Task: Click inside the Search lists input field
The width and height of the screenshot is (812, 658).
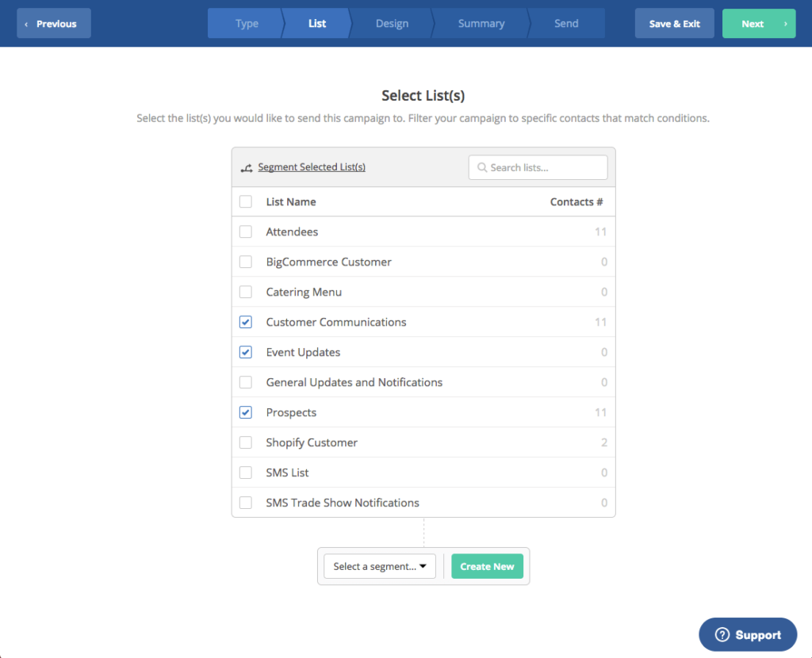Action: 539,167
